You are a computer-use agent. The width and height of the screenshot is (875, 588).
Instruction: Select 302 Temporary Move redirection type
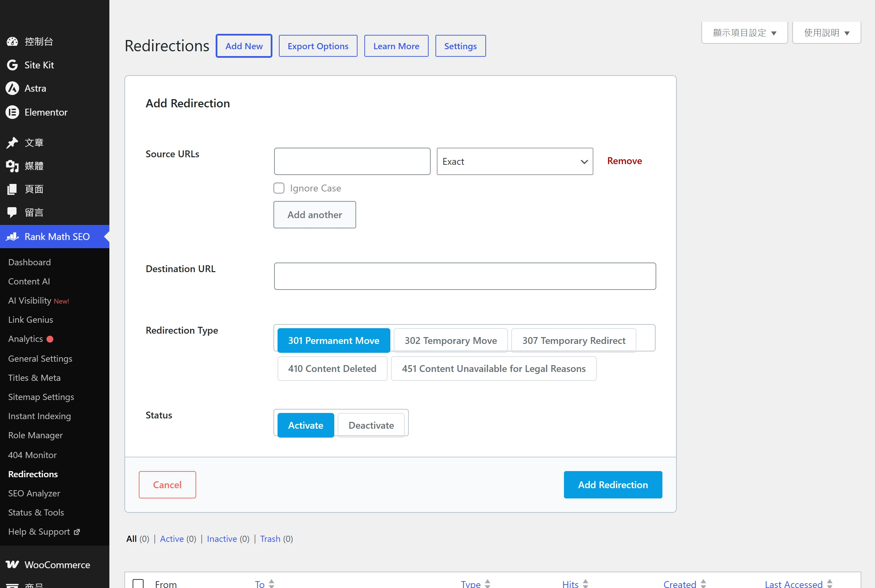[x=450, y=340]
